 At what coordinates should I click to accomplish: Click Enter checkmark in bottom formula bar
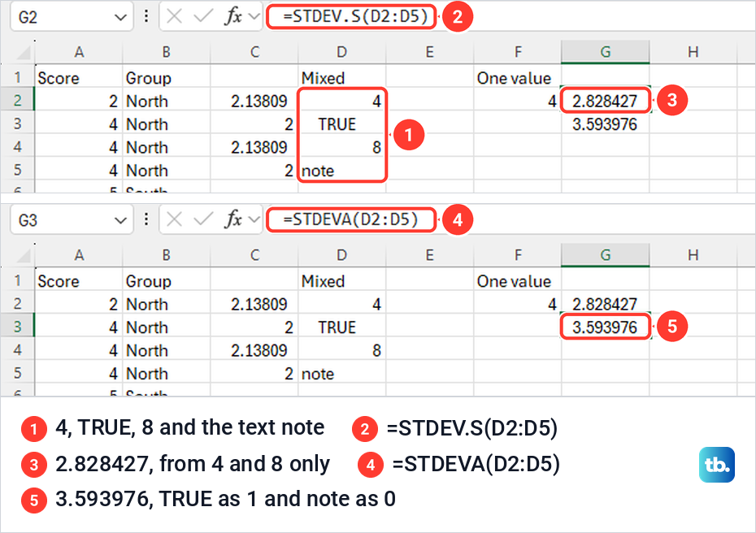coord(203,219)
